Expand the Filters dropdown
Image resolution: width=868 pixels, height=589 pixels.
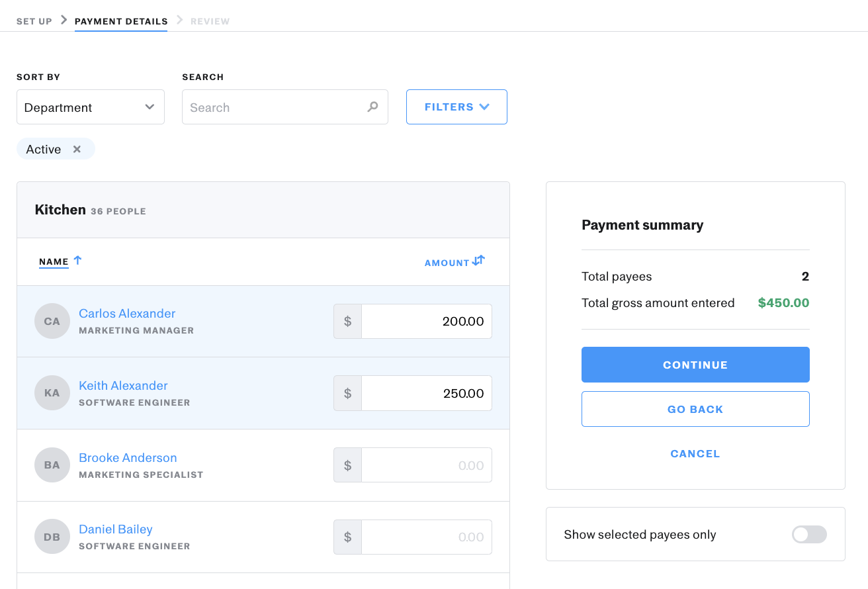tap(456, 107)
